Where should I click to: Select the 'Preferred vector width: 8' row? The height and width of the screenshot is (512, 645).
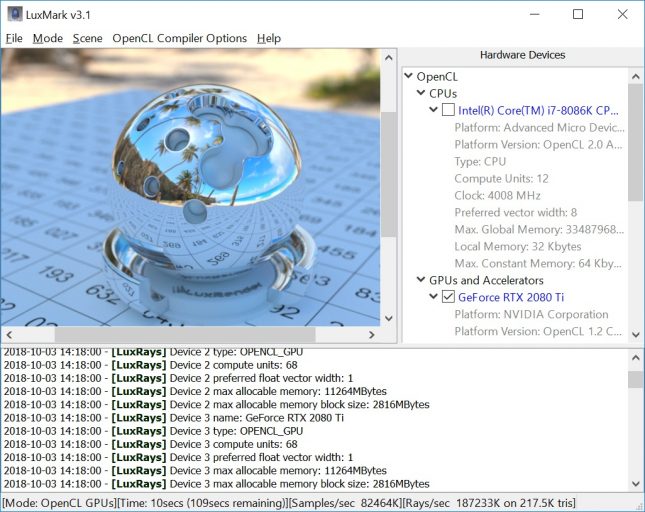tap(516, 212)
